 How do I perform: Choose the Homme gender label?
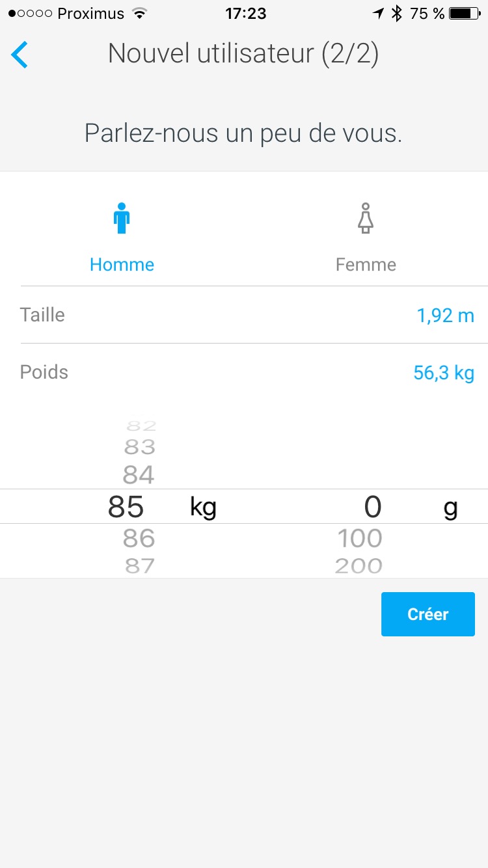click(x=122, y=265)
